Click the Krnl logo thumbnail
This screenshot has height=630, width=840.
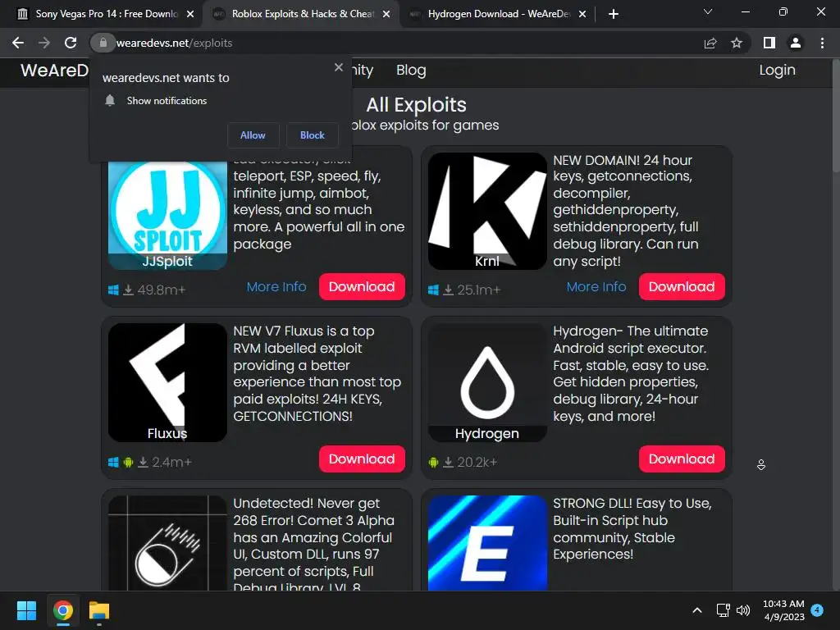pos(487,211)
